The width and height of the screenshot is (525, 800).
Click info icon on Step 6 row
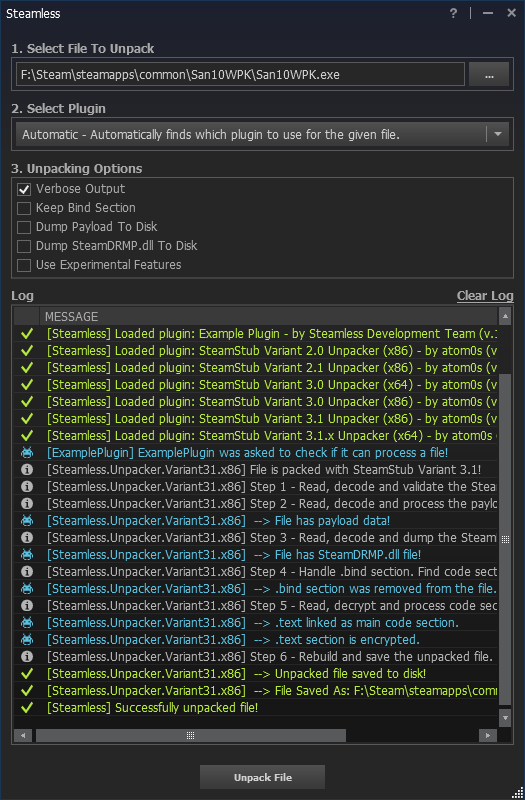(27, 657)
